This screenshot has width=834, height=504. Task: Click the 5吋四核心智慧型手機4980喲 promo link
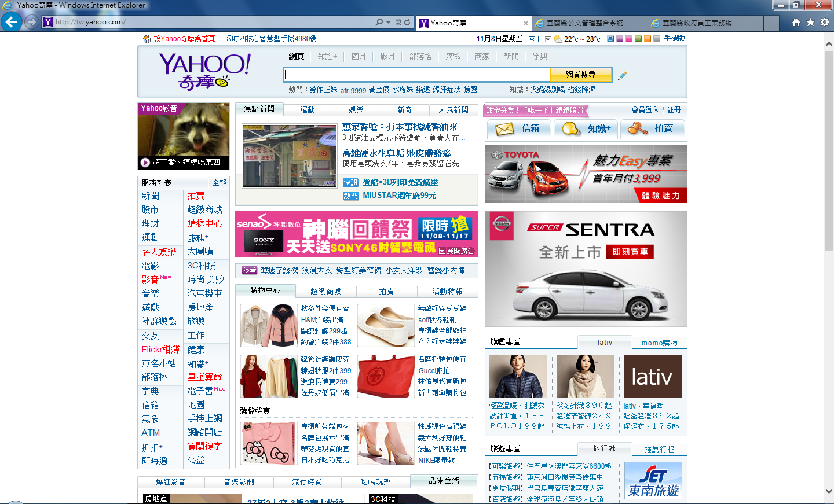(271, 39)
